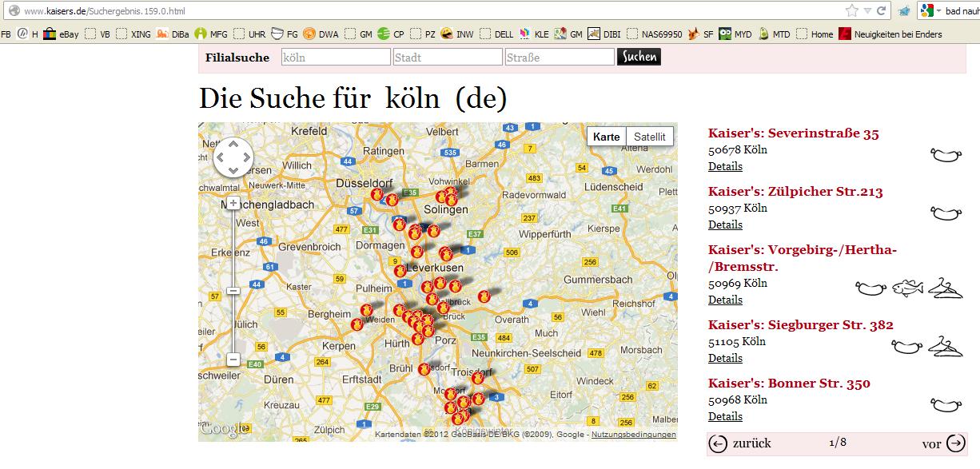Screen dimensions: 980x469
Task: Click the hanger icon for Siegburger Str. store
Action: coord(945,346)
